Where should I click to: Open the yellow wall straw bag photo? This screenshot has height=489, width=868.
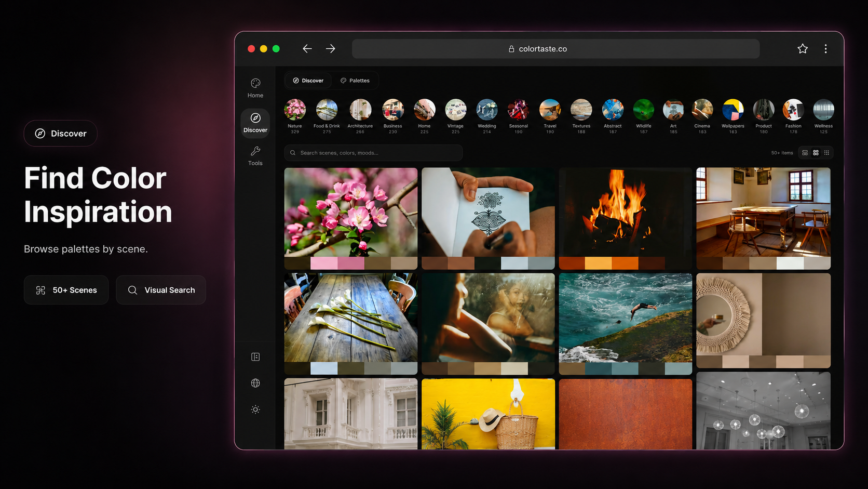click(x=488, y=414)
